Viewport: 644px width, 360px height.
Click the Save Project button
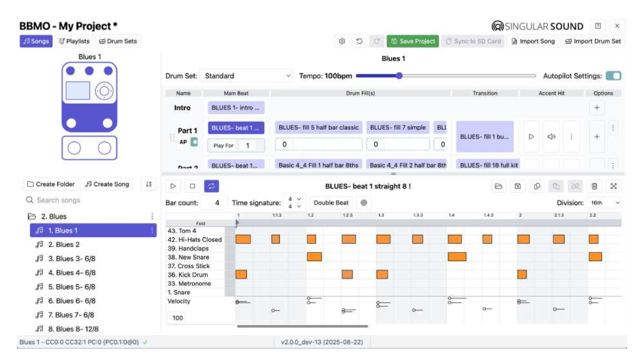point(412,41)
